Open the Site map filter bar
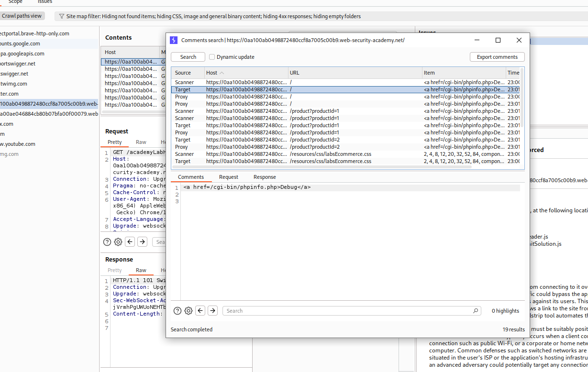Screen dimensions: 588x372 [x=210, y=16]
